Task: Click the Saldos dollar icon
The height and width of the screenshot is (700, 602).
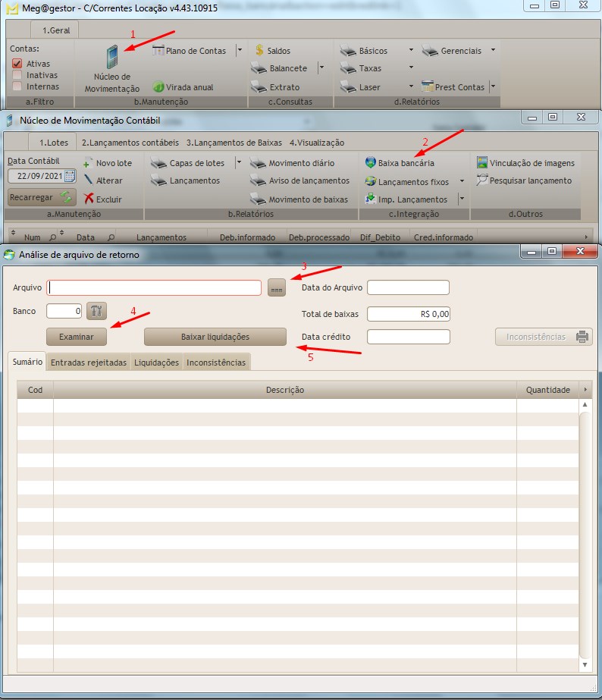Action: tap(259, 51)
